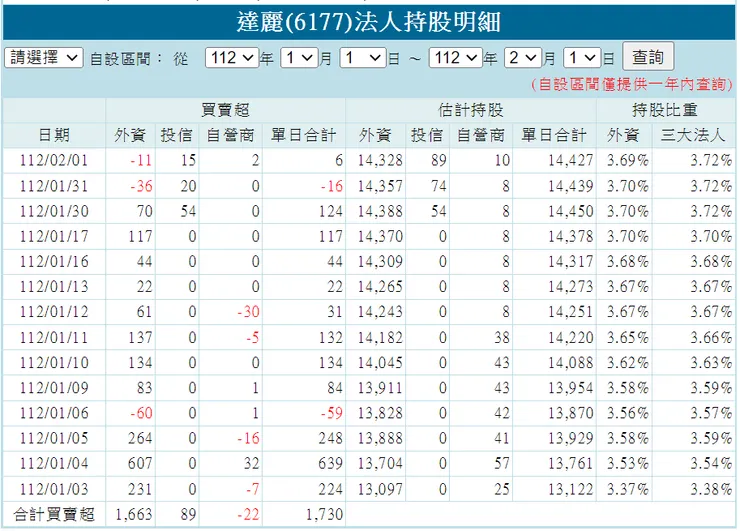Click the -59 daily total on 112/01/06

[332, 413]
